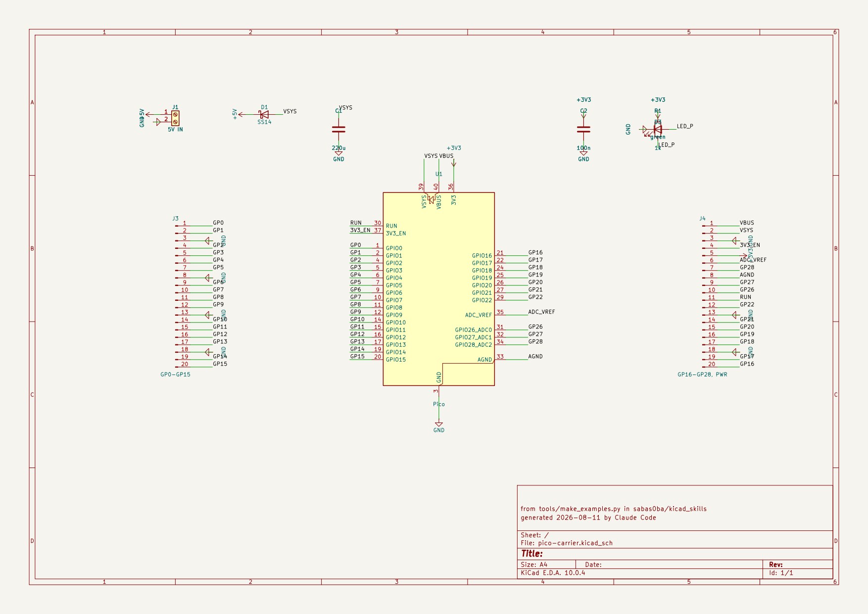The image size is (868, 614).
Task: Select the J3 reference designator
Action: coord(175,218)
